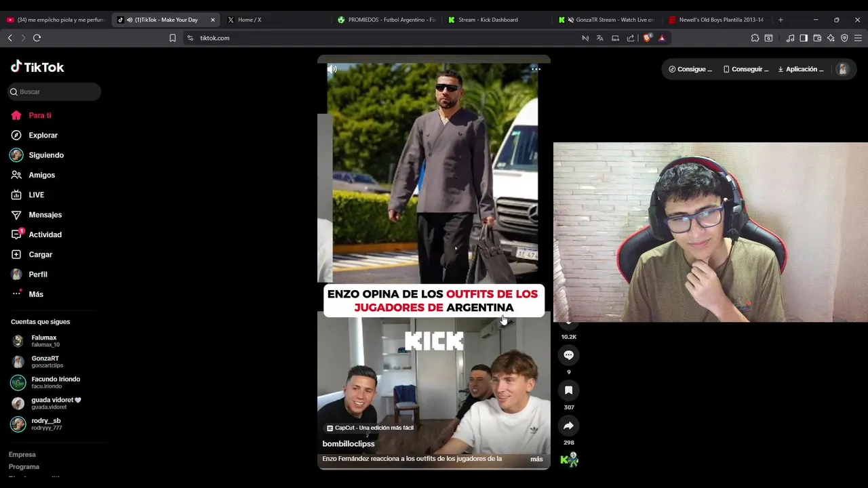Image resolution: width=868 pixels, height=488 pixels.
Task: Open the Leo AI sparkle icon
Action: click(x=831, y=38)
